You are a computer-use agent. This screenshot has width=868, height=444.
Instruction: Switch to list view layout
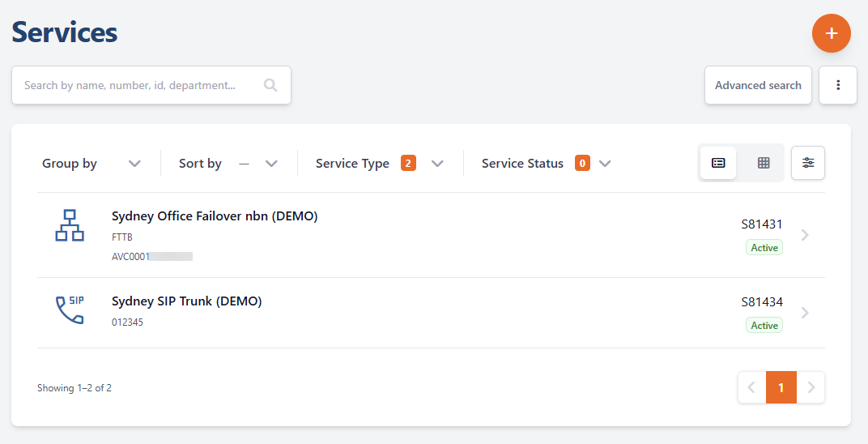tap(718, 163)
